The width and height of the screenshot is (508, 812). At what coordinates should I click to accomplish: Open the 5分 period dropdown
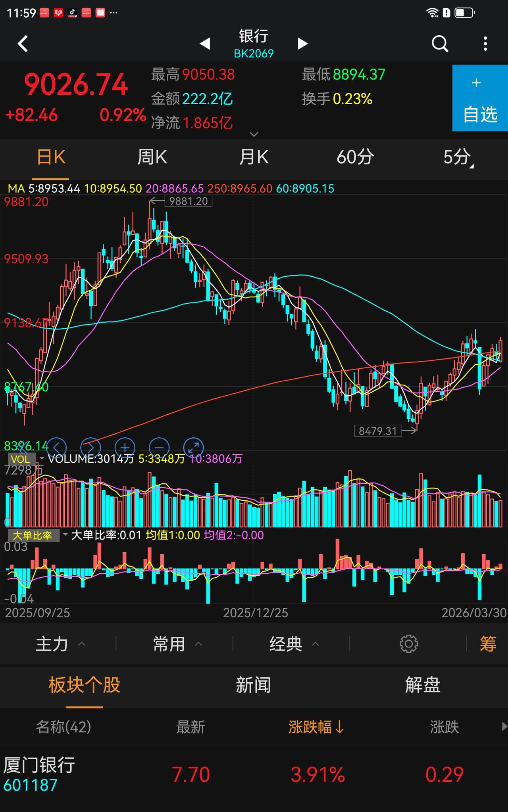point(458,157)
